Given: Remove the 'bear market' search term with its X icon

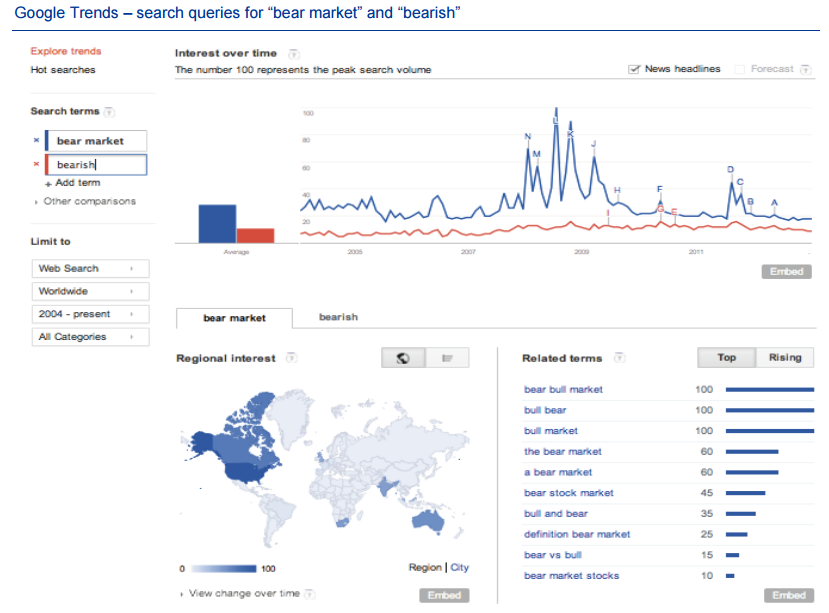Looking at the screenshot, I should click(x=36, y=140).
